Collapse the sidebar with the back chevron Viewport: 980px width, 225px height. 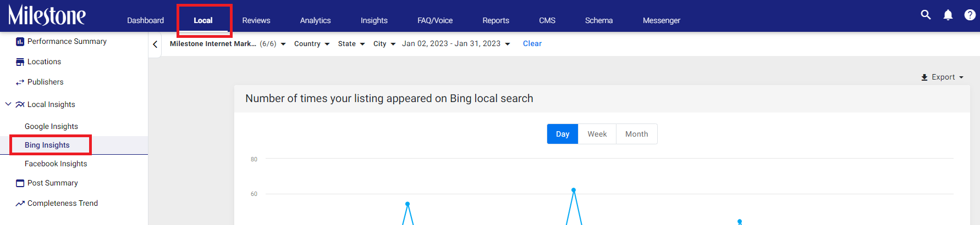point(155,44)
